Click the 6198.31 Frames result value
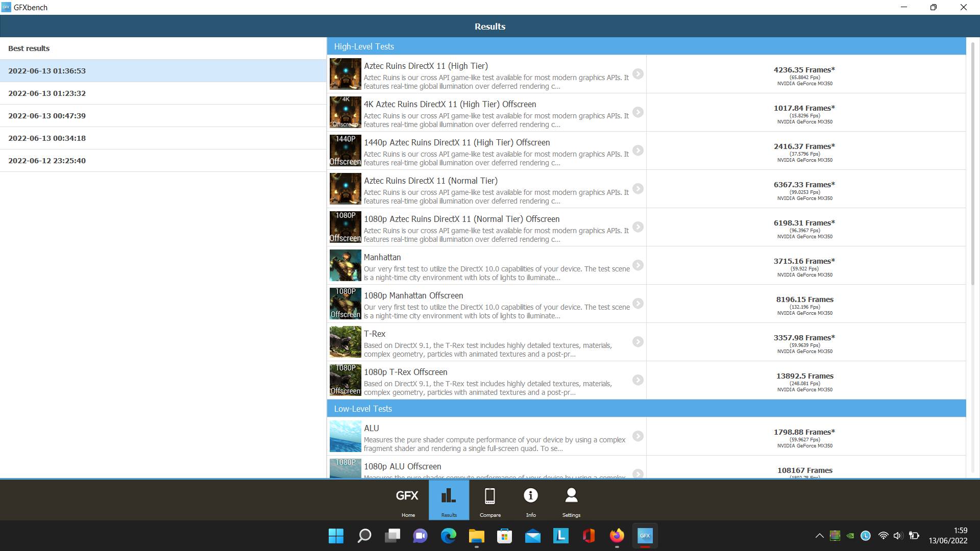This screenshot has height=551, width=980. click(x=804, y=223)
